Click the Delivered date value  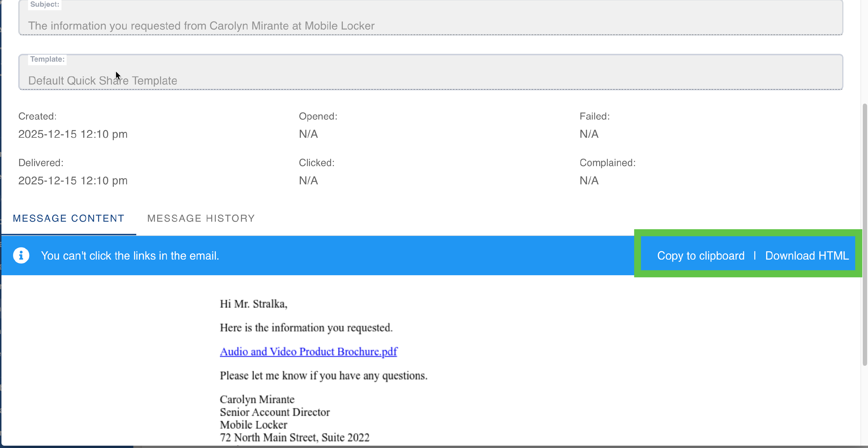73,181
